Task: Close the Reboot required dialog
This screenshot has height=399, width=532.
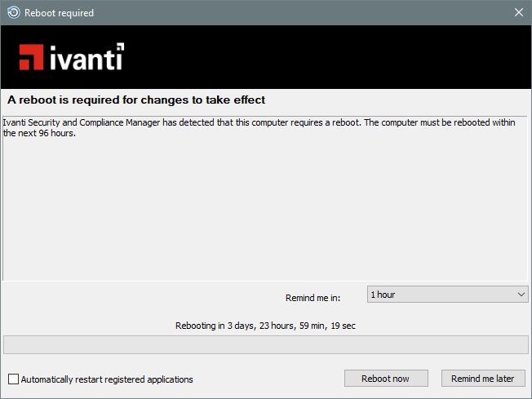Action: (x=518, y=12)
